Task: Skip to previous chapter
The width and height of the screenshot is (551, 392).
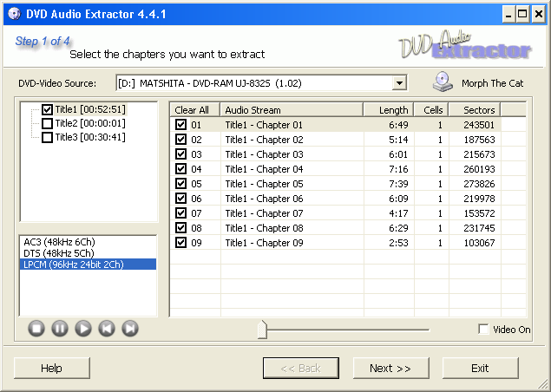Action: (x=107, y=329)
